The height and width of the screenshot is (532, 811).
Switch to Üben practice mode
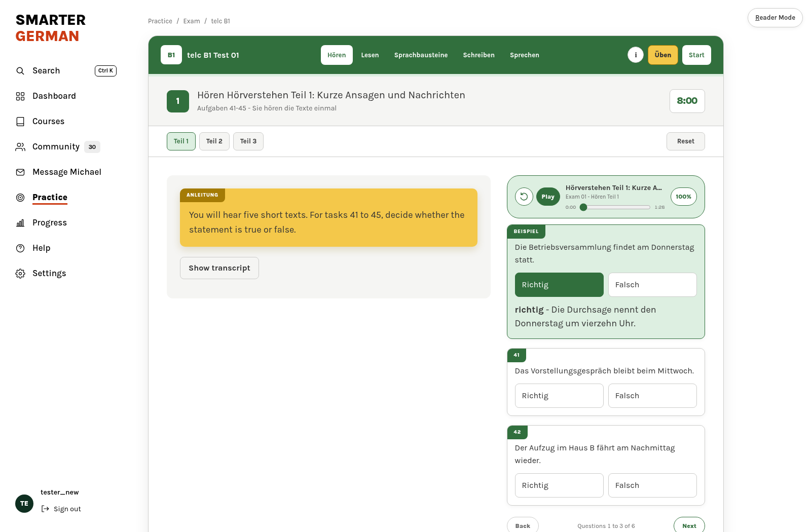pyautogui.click(x=663, y=55)
